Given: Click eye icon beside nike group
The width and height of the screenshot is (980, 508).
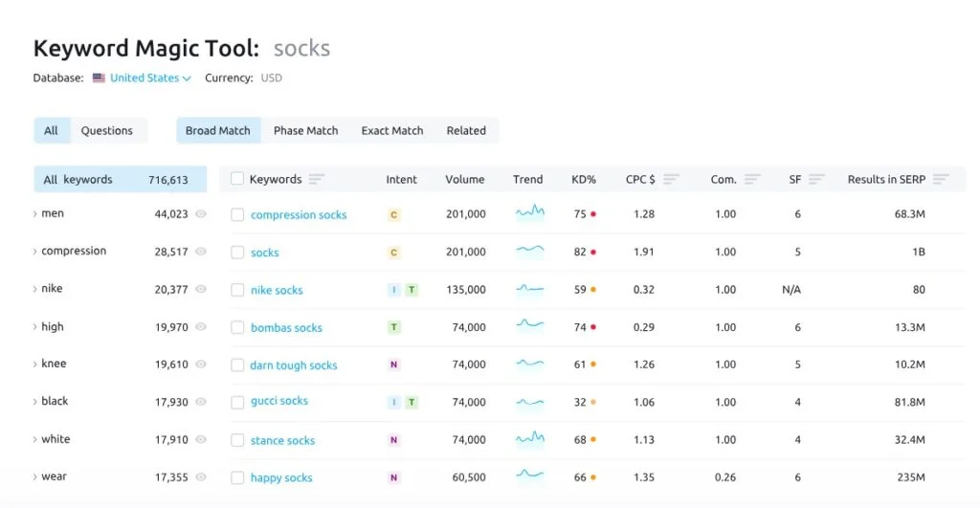Looking at the screenshot, I should point(201,289).
